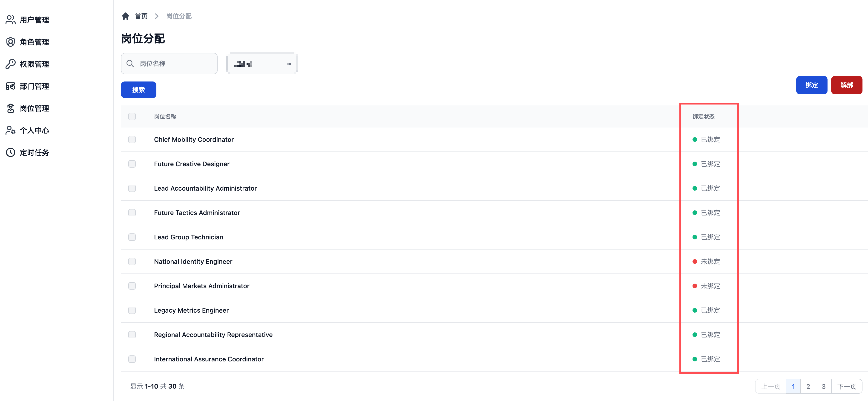The image size is (868, 401).
Task: Click the 定时任务 clock icon
Action: pyautogui.click(x=10, y=152)
